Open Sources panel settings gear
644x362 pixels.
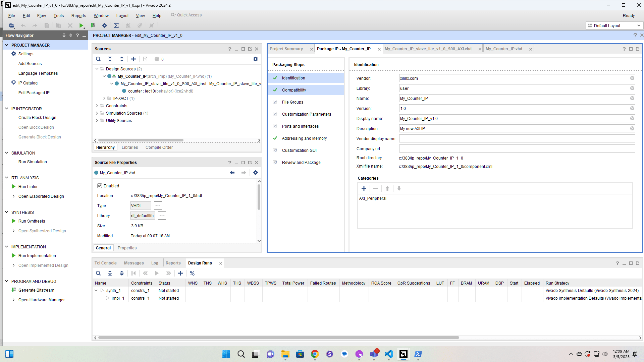click(256, 59)
